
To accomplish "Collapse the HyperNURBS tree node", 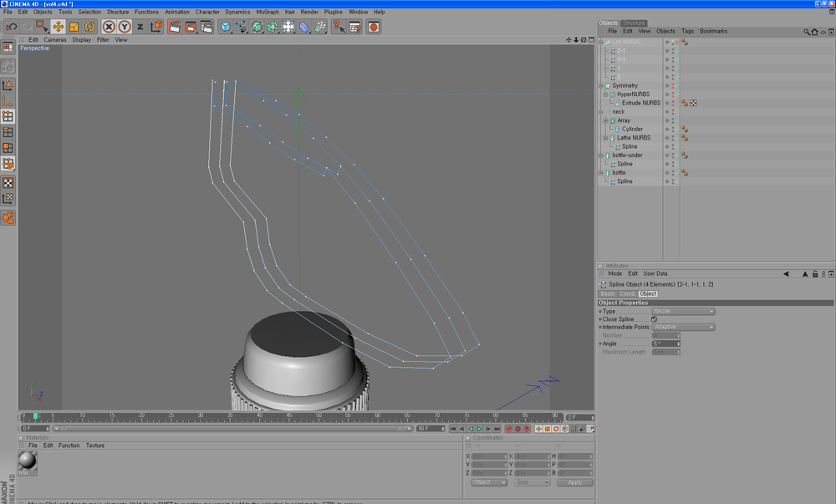I will point(606,94).
